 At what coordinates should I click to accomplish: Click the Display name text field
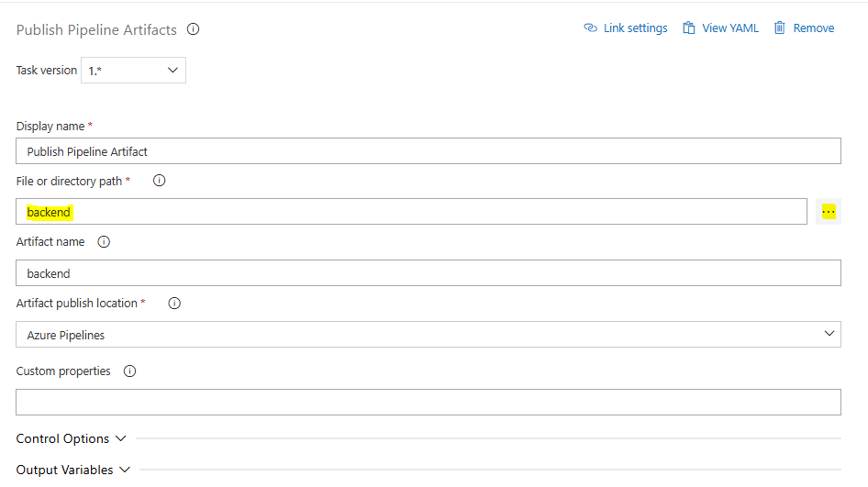tap(428, 151)
